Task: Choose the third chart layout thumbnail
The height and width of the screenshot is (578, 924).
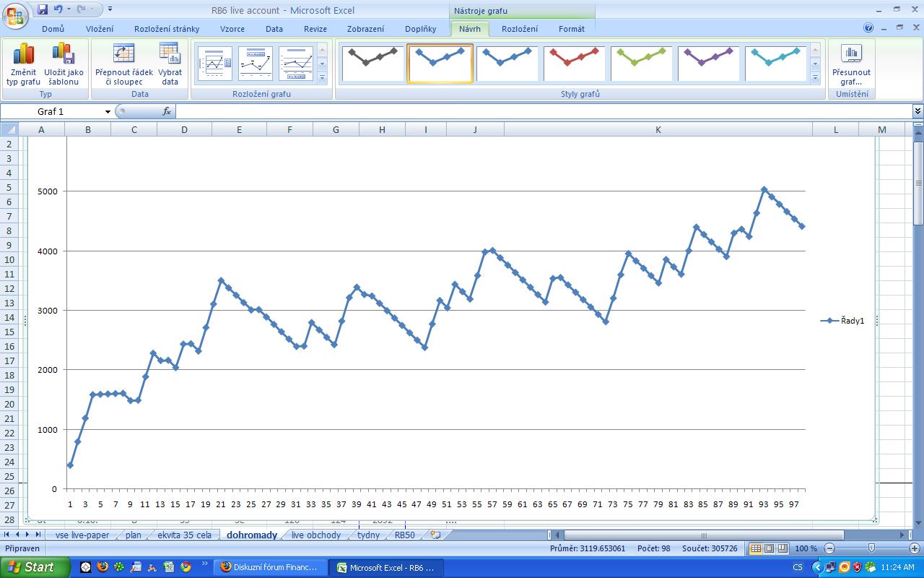Action: (296, 64)
